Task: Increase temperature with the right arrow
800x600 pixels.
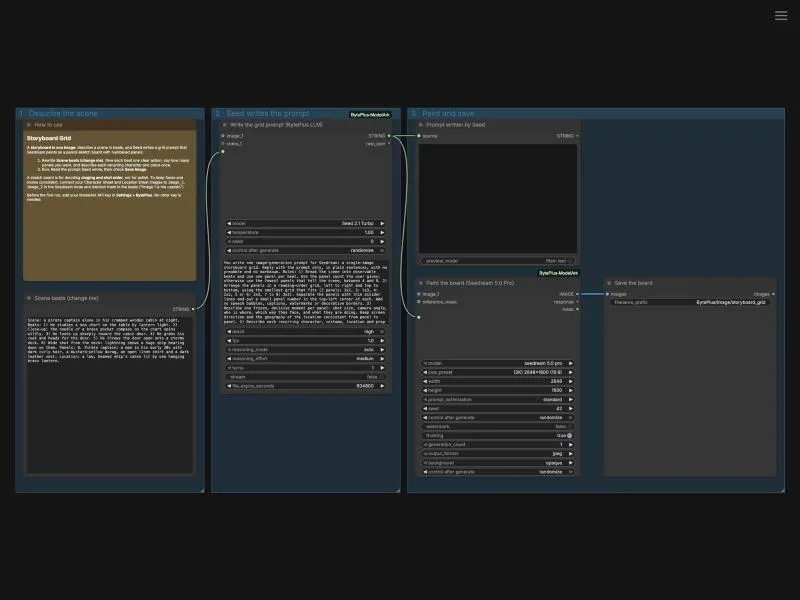Action: (382, 233)
